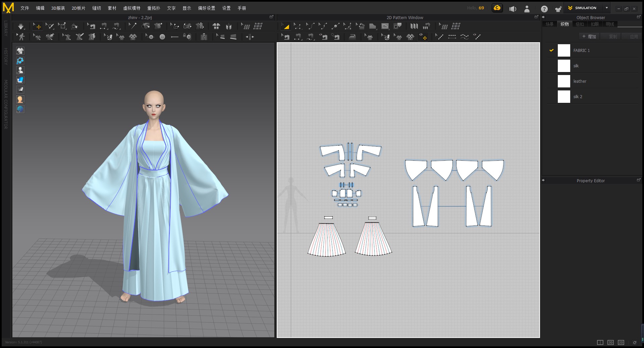
Task: Click the leather fabric white color swatch
Action: (564, 81)
